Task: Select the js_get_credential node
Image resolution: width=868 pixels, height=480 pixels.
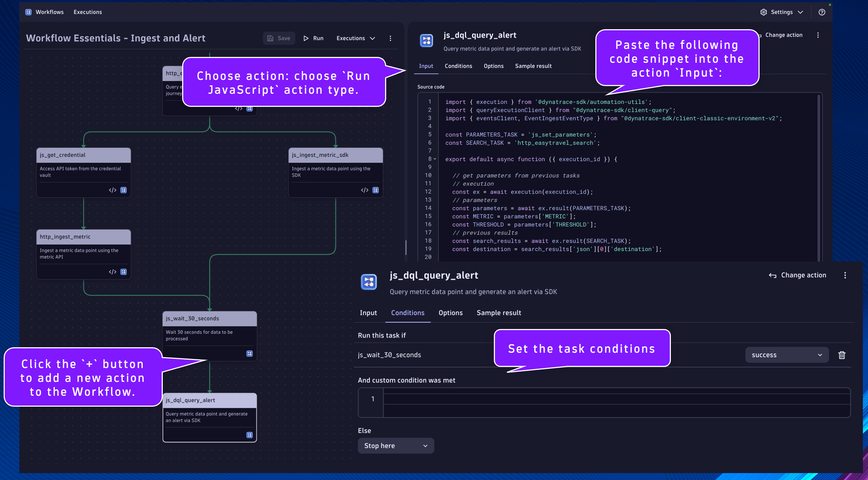Action: 84,172
